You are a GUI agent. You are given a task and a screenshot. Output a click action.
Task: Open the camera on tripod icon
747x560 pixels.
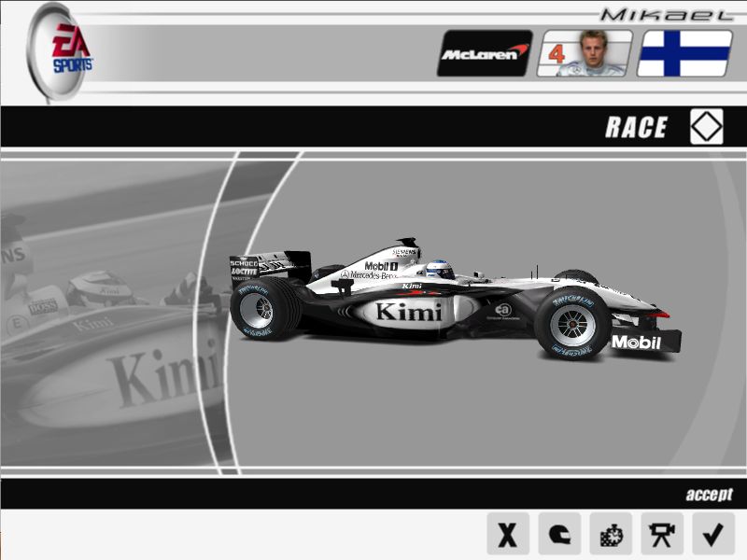click(661, 534)
